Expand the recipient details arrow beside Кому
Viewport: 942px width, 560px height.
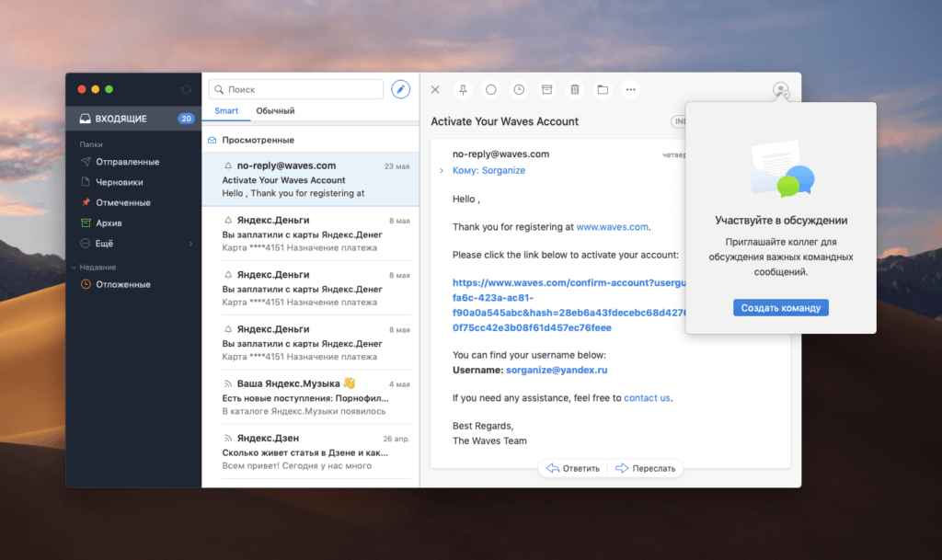coord(442,170)
